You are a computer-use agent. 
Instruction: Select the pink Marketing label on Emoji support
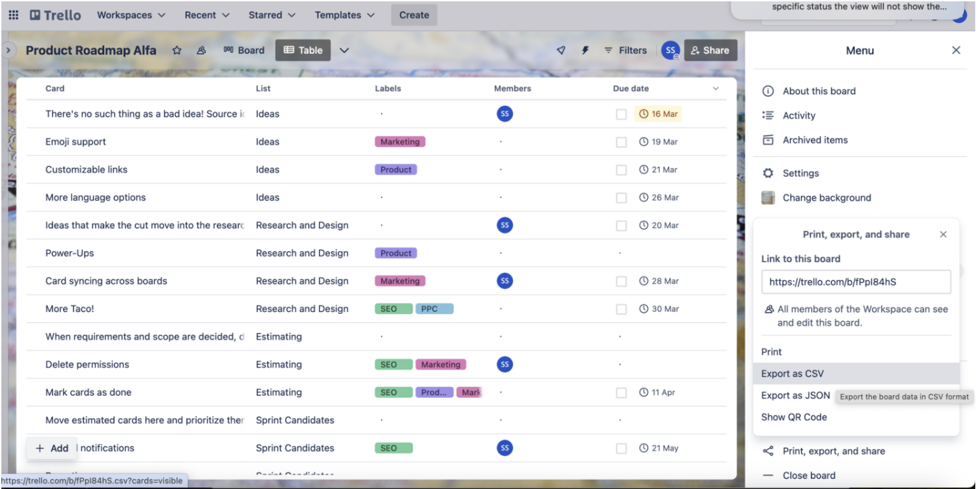coord(400,142)
